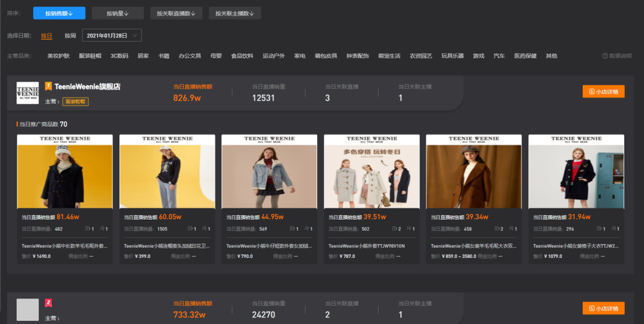Sort by 按关联主播数

(x=235, y=13)
